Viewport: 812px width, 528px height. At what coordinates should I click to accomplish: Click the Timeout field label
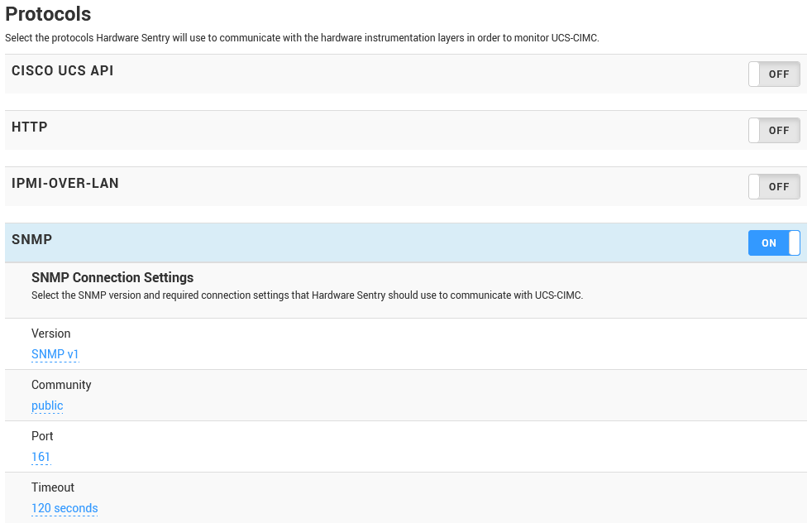pos(53,487)
